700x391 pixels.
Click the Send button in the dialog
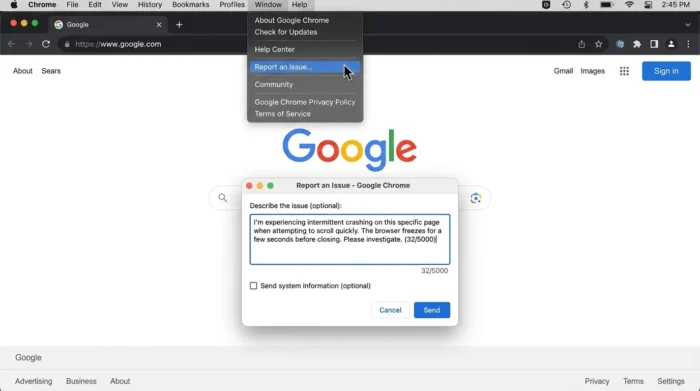[432, 310]
